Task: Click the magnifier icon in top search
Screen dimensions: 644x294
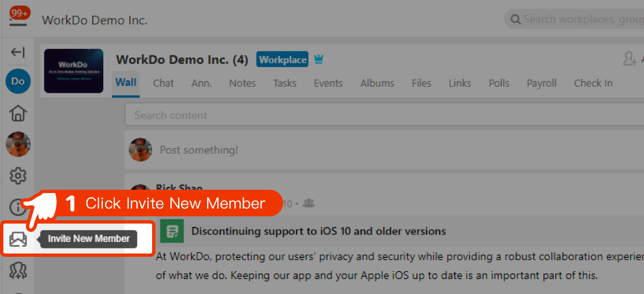Action: click(515, 19)
